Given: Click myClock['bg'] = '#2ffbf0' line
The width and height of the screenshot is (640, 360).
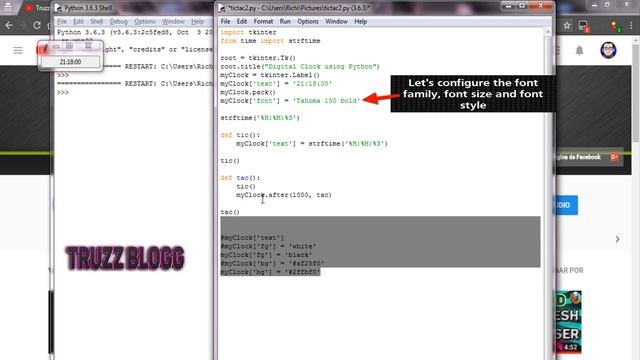Looking at the screenshot, I should 270,272.
